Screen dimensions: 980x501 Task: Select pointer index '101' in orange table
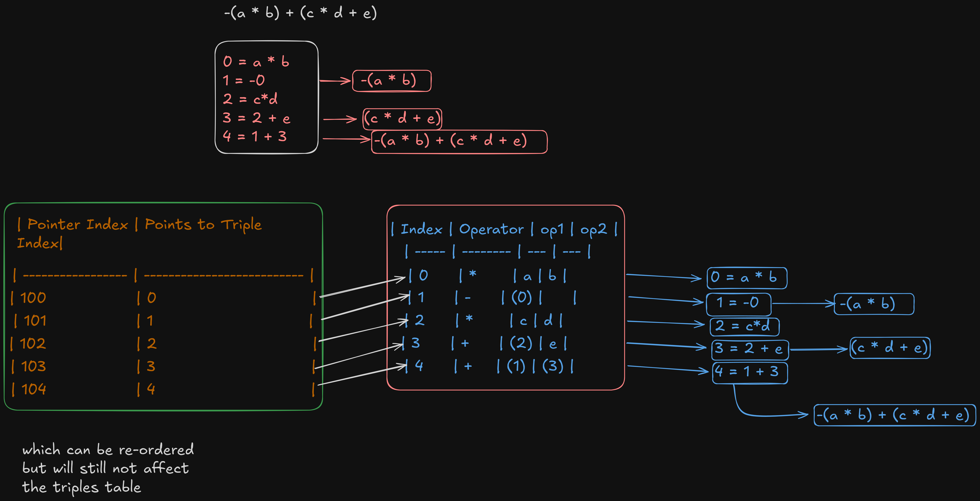[x=35, y=321]
